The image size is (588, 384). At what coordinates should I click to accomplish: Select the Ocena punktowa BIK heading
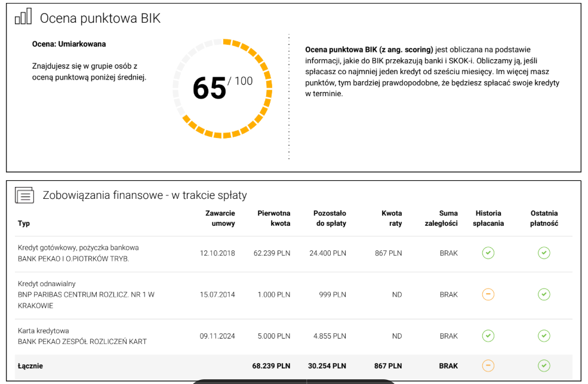(x=100, y=18)
